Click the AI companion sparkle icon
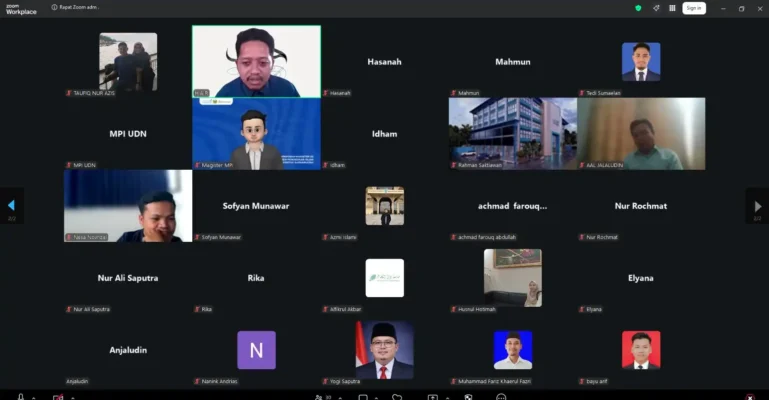The height and width of the screenshot is (400, 769). (656, 8)
